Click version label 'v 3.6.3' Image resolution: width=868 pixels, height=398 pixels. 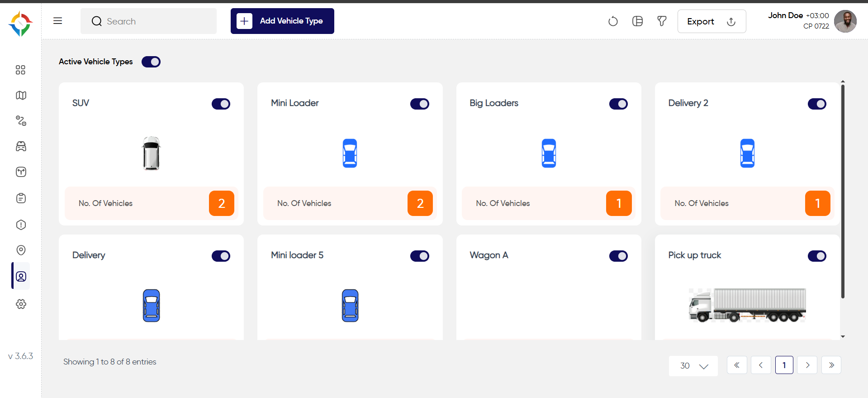point(21,356)
